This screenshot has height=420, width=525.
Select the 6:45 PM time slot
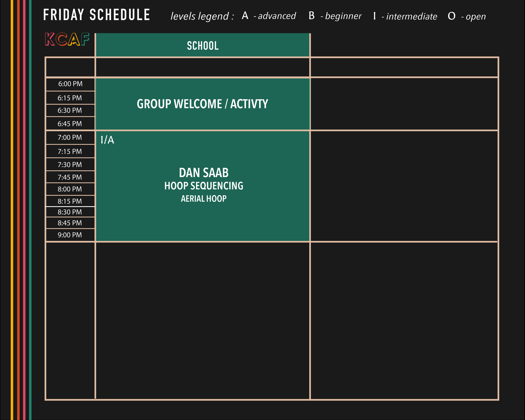pyautogui.click(x=70, y=124)
